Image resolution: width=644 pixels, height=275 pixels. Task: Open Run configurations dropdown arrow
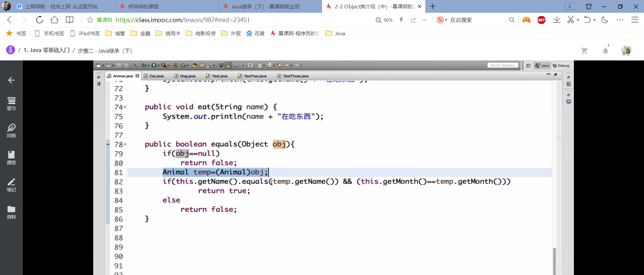click(158, 65)
